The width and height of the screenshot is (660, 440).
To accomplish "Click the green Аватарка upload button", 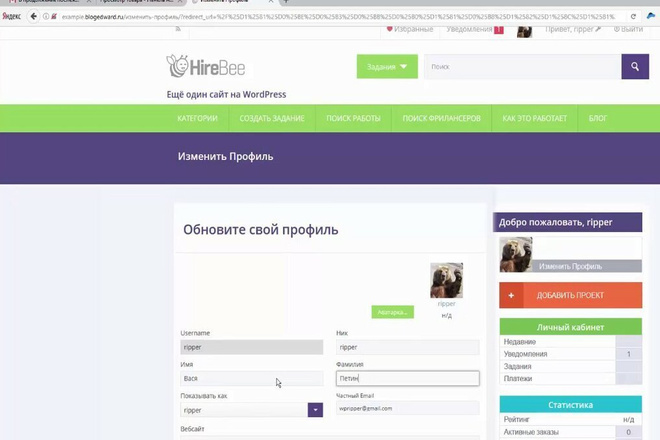I will (392, 312).
